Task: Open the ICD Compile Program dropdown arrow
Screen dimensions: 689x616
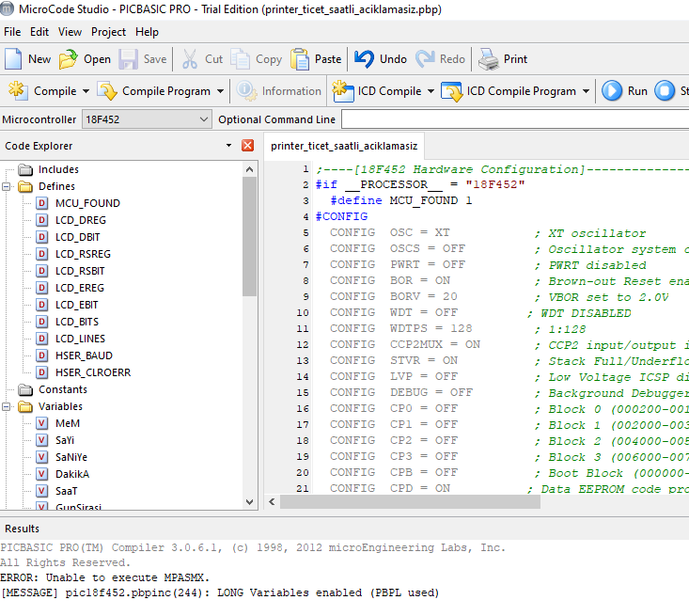Action: pyautogui.click(x=586, y=91)
